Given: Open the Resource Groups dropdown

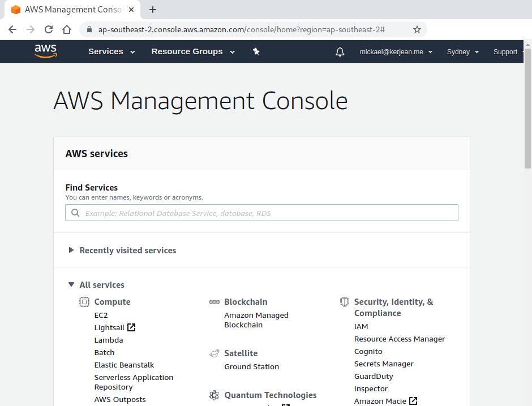Looking at the screenshot, I should coord(193,51).
